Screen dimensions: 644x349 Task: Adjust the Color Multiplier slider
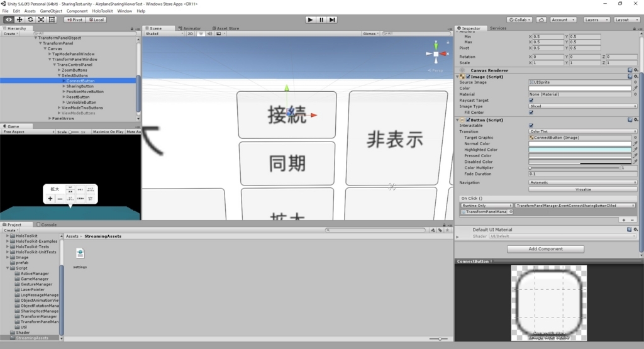[574, 168]
